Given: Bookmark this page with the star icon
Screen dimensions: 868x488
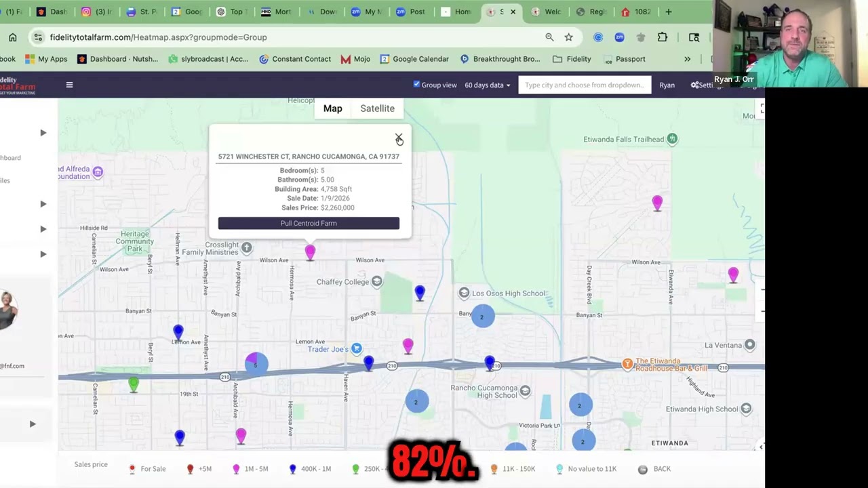Looking at the screenshot, I should pyautogui.click(x=569, y=37).
